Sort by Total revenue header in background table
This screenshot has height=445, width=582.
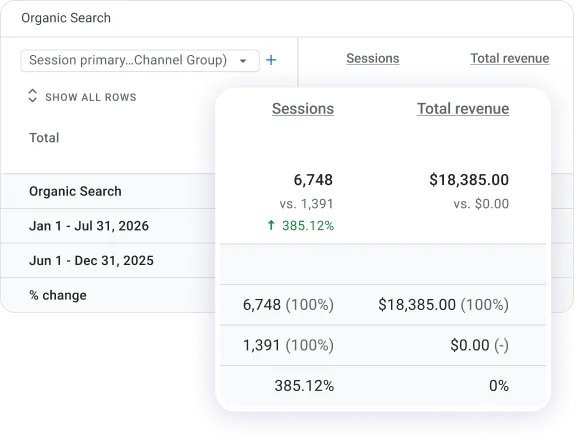coord(510,58)
